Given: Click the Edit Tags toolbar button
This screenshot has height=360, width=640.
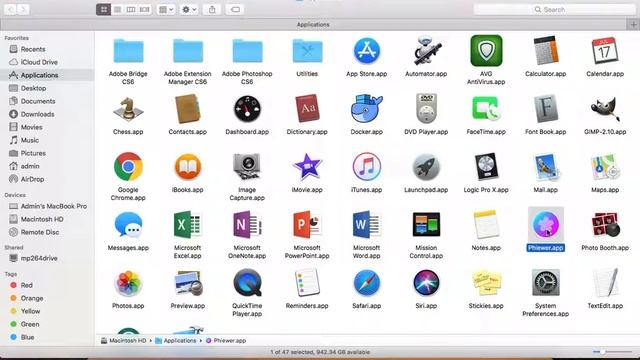Looking at the screenshot, I should pyautogui.click(x=236, y=9).
